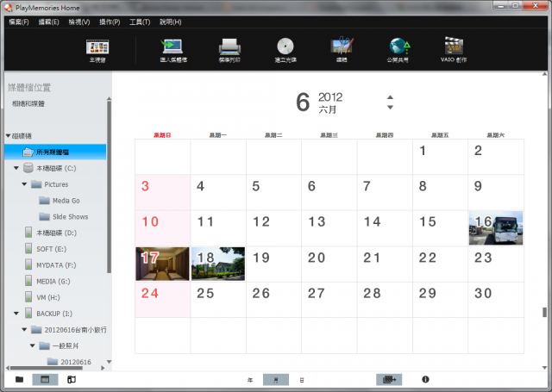
Task: Open the bus photo thumbnail on June 16
Action: click(x=496, y=227)
